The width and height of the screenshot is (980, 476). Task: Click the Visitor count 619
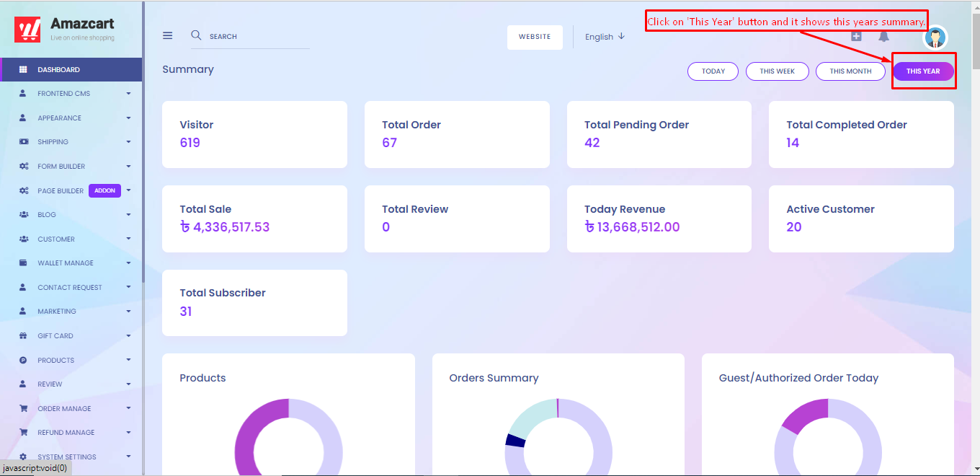point(190,143)
